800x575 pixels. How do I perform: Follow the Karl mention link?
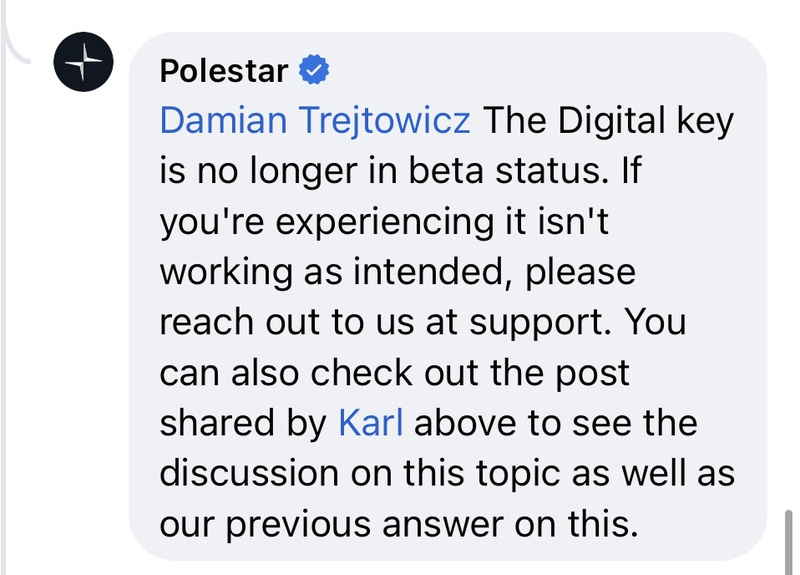tap(371, 423)
